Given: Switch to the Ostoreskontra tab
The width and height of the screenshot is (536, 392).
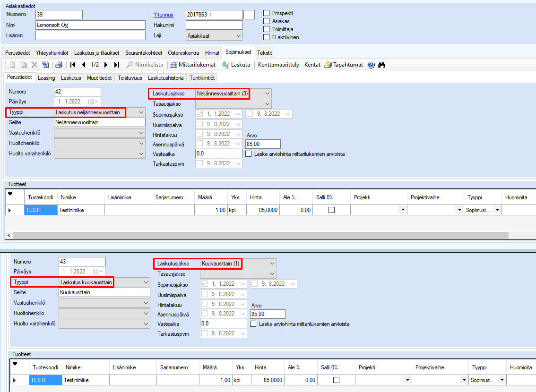Looking at the screenshot, I should coord(183,53).
